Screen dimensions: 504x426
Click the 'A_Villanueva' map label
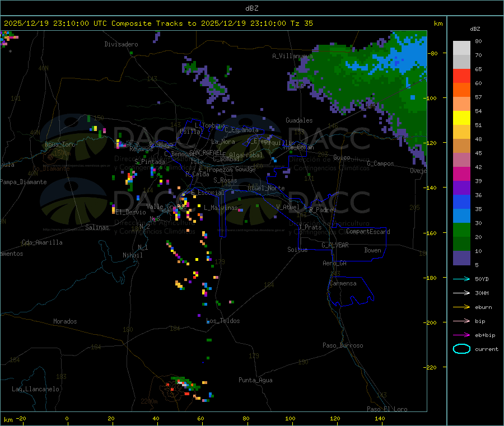pos(292,56)
